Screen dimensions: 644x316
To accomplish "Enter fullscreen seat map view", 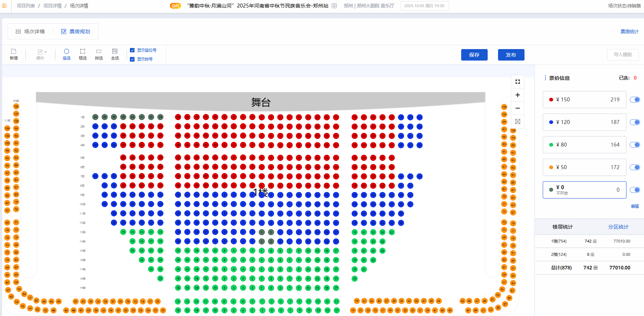I will [517, 82].
